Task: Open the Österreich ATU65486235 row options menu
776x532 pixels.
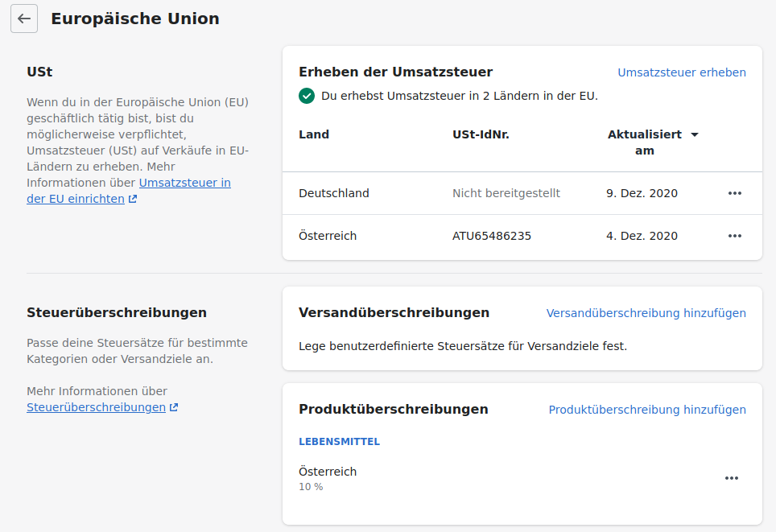Action: coord(734,236)
